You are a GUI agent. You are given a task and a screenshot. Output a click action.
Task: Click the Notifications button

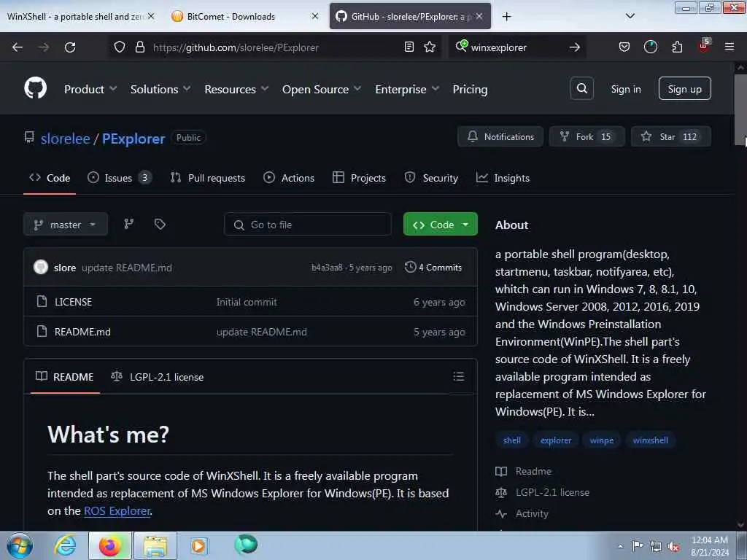pos(500,136)
